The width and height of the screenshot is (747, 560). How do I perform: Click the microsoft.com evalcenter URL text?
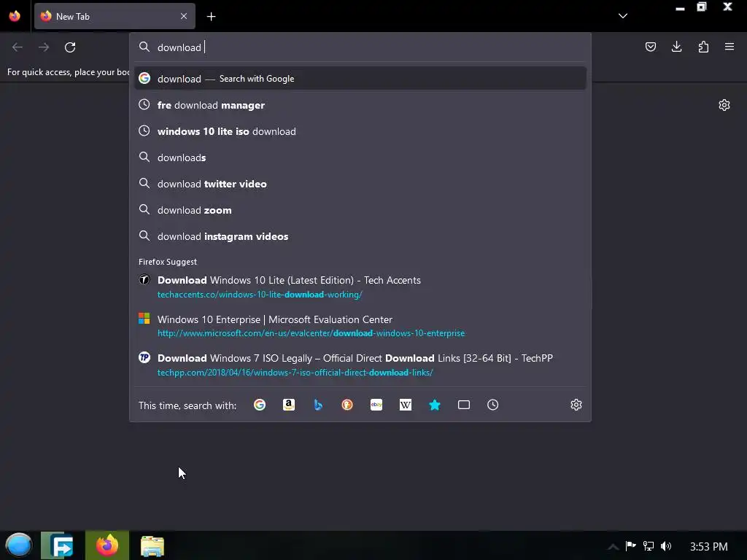click(x=311, y=332)
